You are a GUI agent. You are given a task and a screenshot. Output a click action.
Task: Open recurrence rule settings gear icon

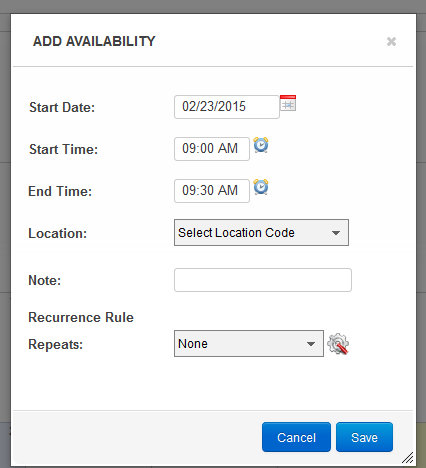point(338,344)
